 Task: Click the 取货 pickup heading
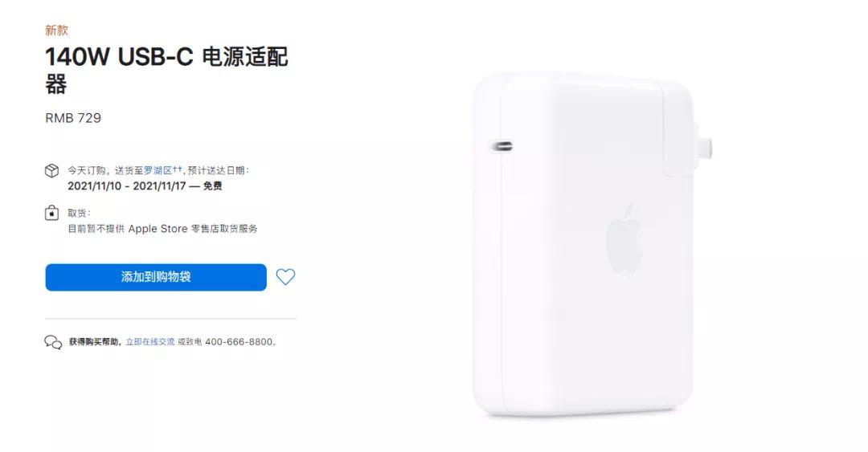79,213
